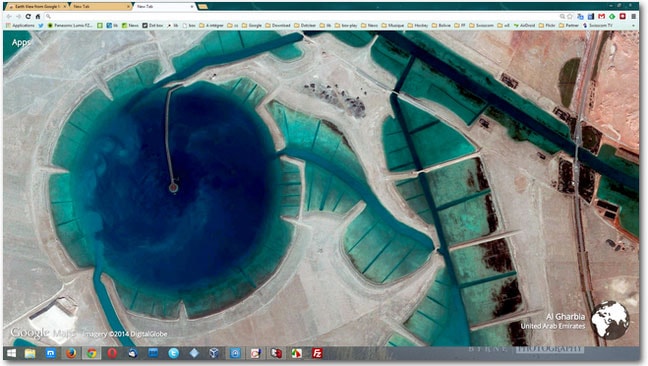Close the active New Tab tab
648x366 pixels.
192,7
